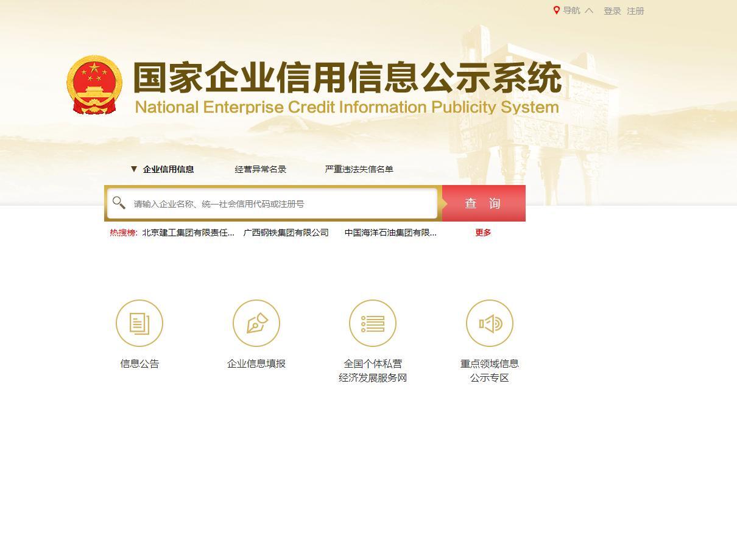This screenshot has height=560, width=737.
Task: Click the 热搜榜 label
Action: (124, 233)
